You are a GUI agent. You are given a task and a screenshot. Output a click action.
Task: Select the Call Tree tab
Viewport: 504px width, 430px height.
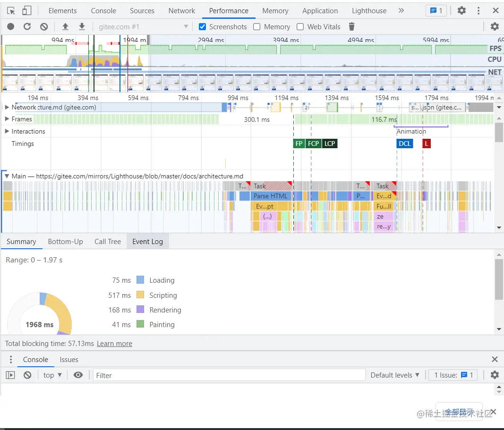click(108, 242)
